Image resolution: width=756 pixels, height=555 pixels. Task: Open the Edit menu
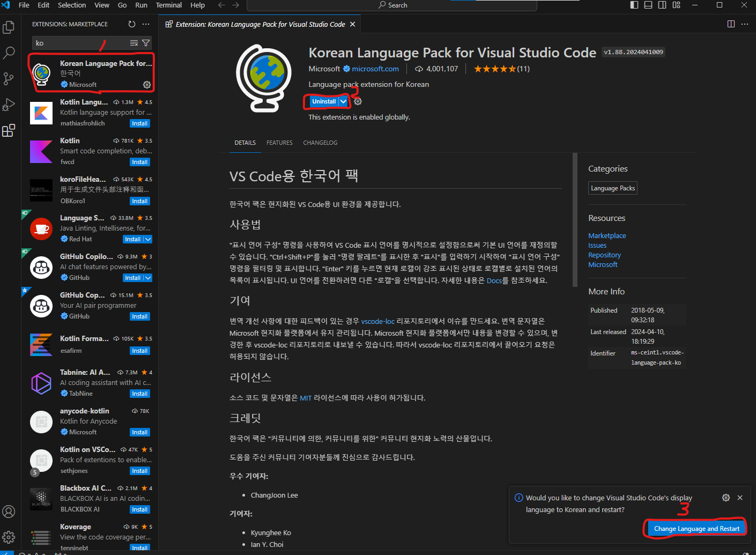tap(43, 5)
